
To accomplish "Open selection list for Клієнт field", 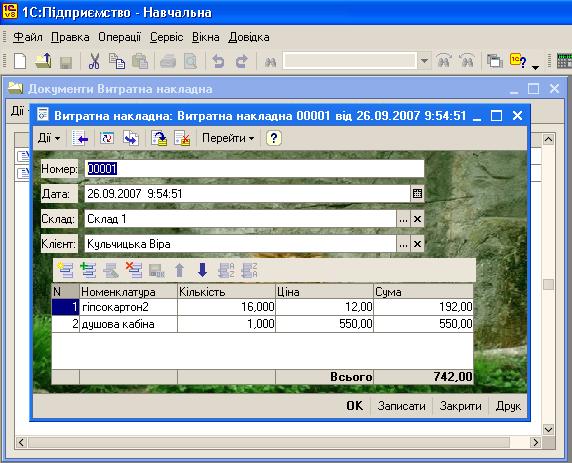I will (x=403, y=244).
